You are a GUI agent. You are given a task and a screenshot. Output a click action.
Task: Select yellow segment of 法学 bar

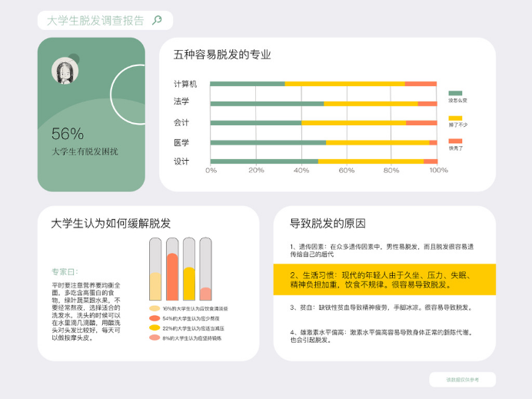tap(371, 104)
